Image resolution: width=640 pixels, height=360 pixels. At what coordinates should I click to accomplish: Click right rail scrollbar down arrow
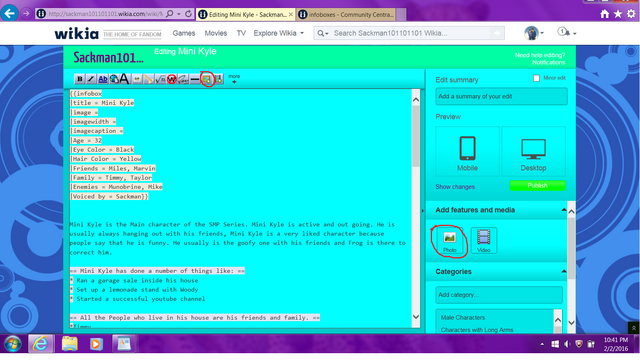tap(571, 323)
